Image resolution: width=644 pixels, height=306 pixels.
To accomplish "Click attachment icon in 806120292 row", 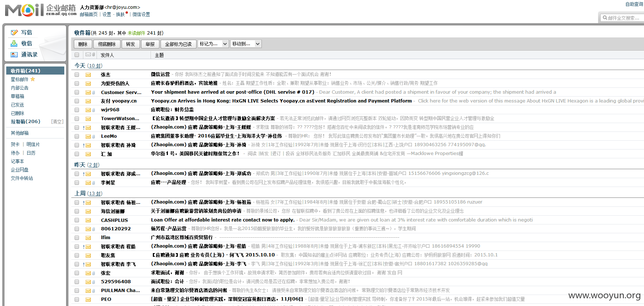I will [x=94, y=229].
